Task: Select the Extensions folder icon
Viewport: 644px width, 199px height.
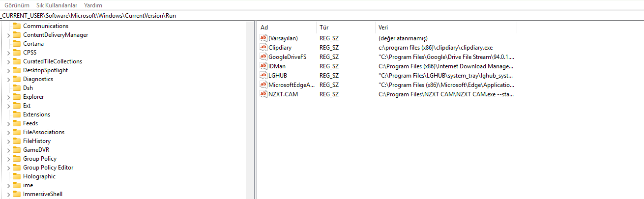Action: [x=16, y=114]
